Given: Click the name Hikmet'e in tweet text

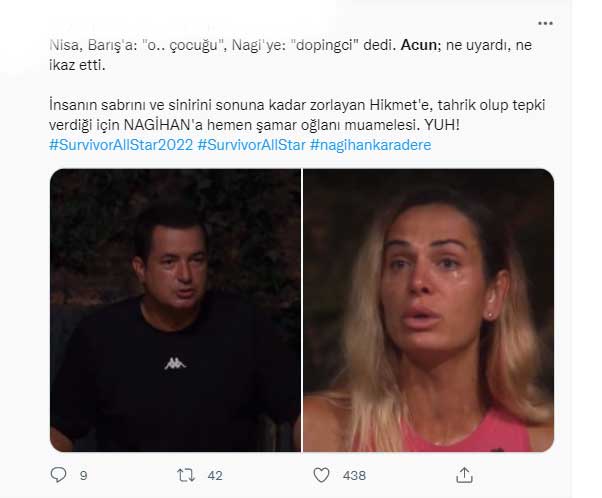Looking at the screenshot, I should (401, 105).
